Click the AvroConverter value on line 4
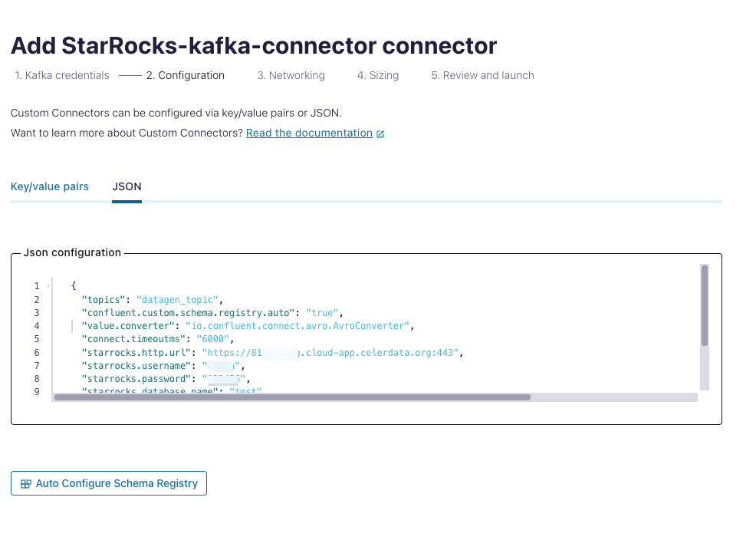756x540 pixels. coord(297,326)
